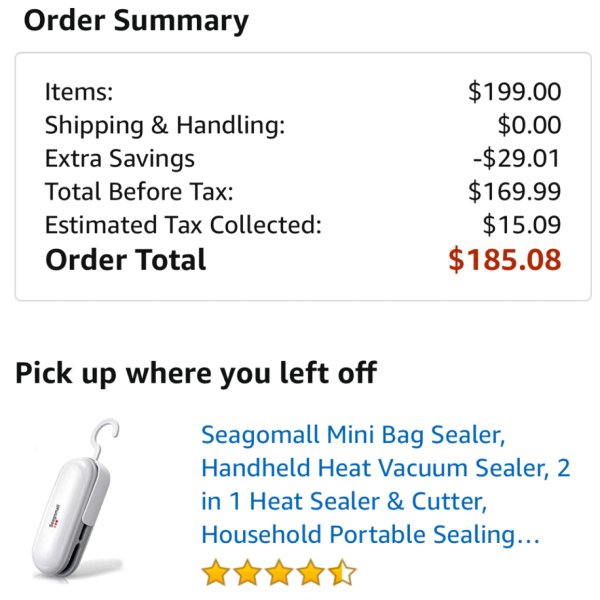Screen dimensions: 600x600
Task: Click the Extra Savings row label
Action: point(120,159)
